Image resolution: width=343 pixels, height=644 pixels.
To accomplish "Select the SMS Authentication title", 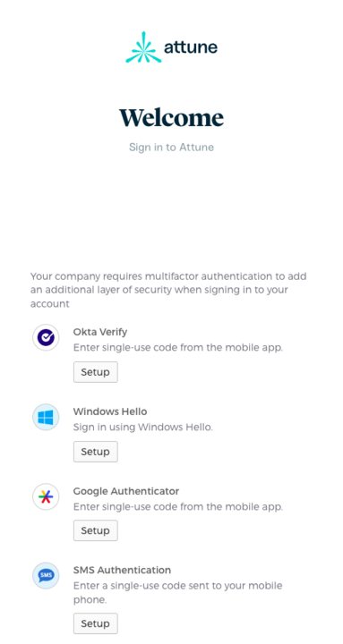I will click(122, 570).
